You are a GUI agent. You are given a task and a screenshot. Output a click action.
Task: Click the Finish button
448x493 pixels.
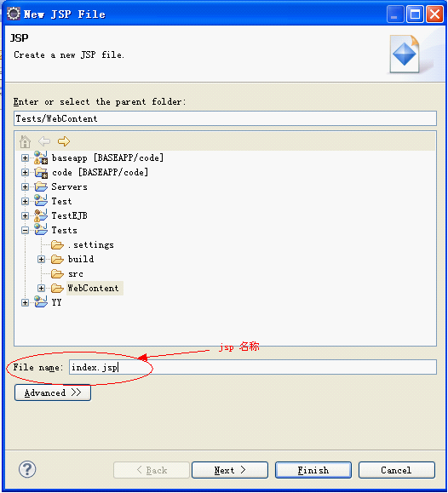click(x=313, y=470)
